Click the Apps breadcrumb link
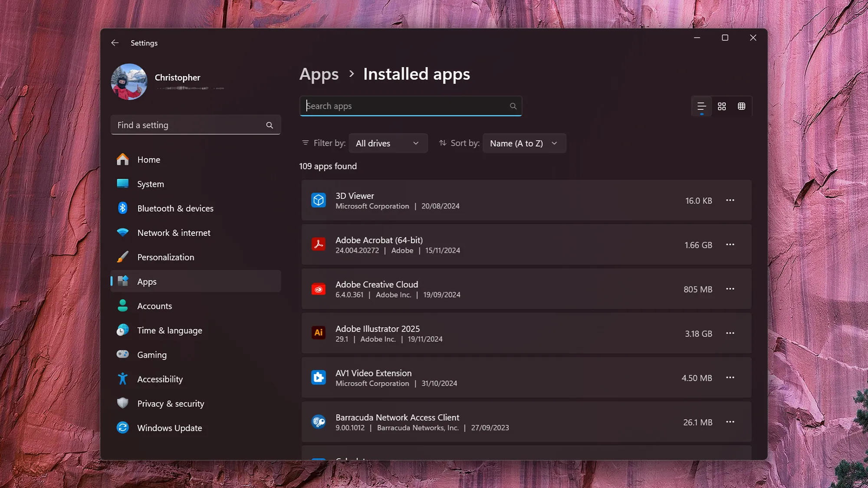 coord(319,74)
